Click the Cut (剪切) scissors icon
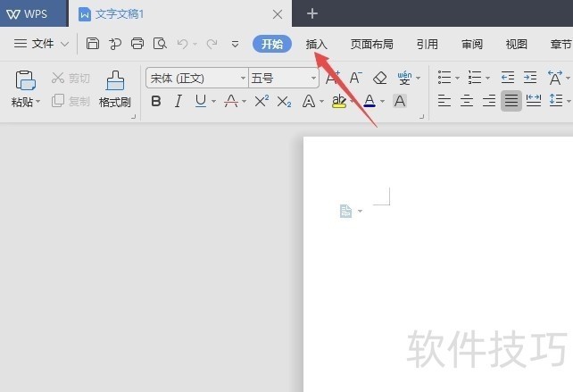Image resolution: width=573 pixels, height=392 pixels. (x=58, y=78)
